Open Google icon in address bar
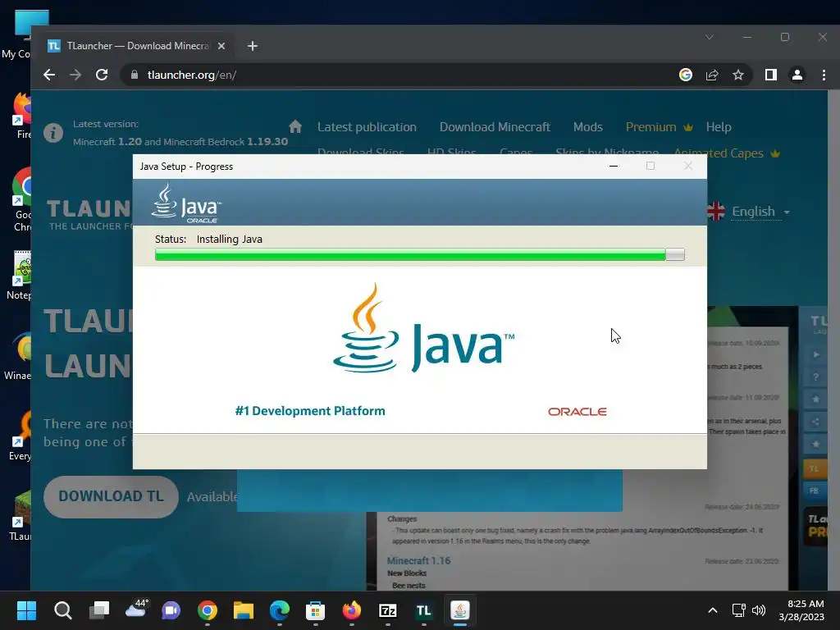 click(686, 75)
